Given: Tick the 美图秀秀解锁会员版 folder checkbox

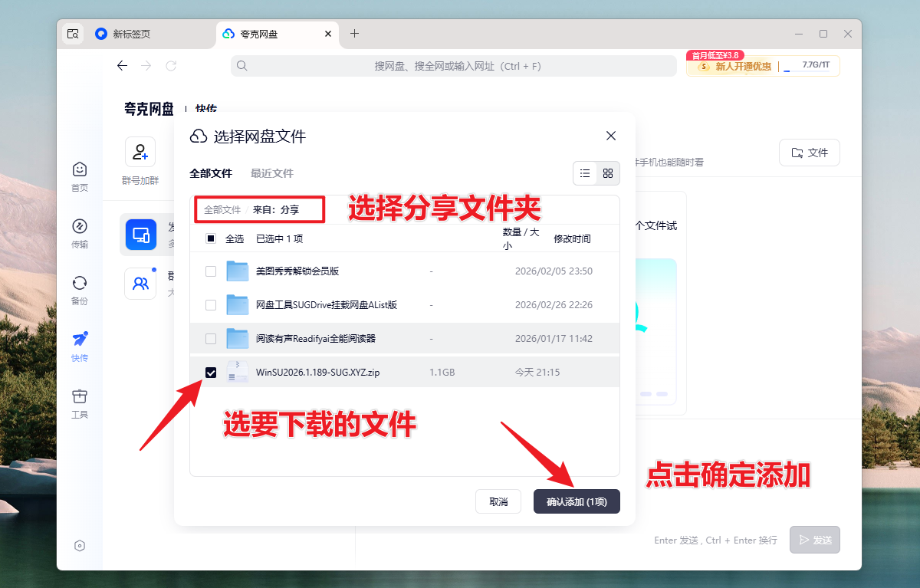Looking at the screenshot, I should tap(211, 271).
